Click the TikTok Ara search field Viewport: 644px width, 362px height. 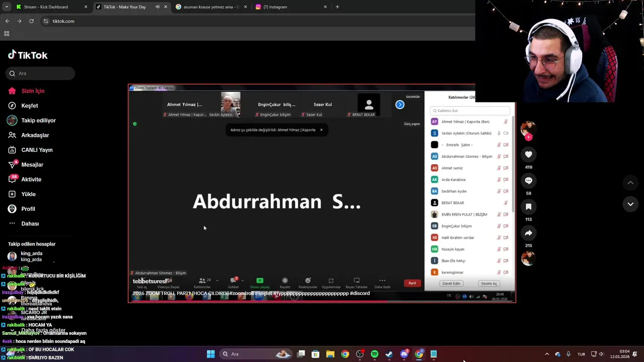point(41,73)
